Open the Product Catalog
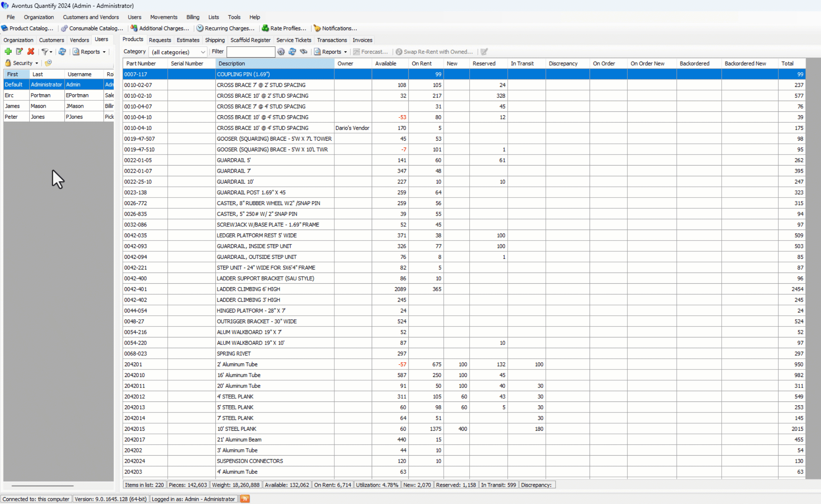Image resolution: width=821 pixels, height=504 pixels. (x=28, y=28)
